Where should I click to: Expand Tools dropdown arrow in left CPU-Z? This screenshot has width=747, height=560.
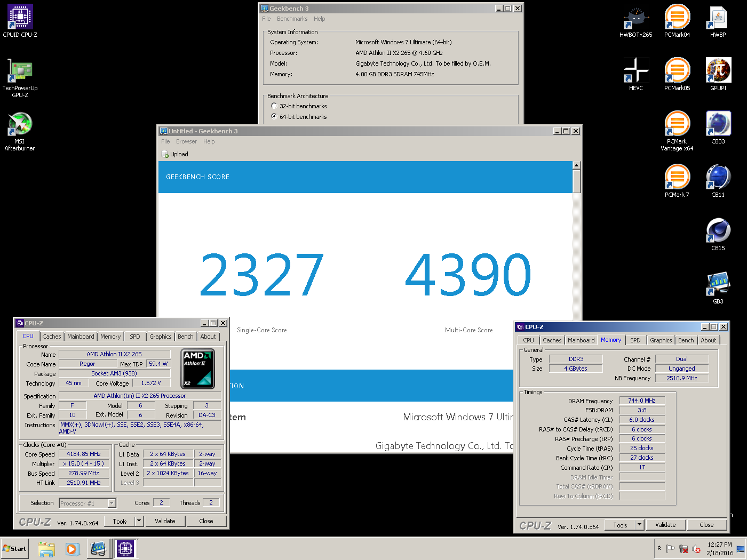[139, 521]
